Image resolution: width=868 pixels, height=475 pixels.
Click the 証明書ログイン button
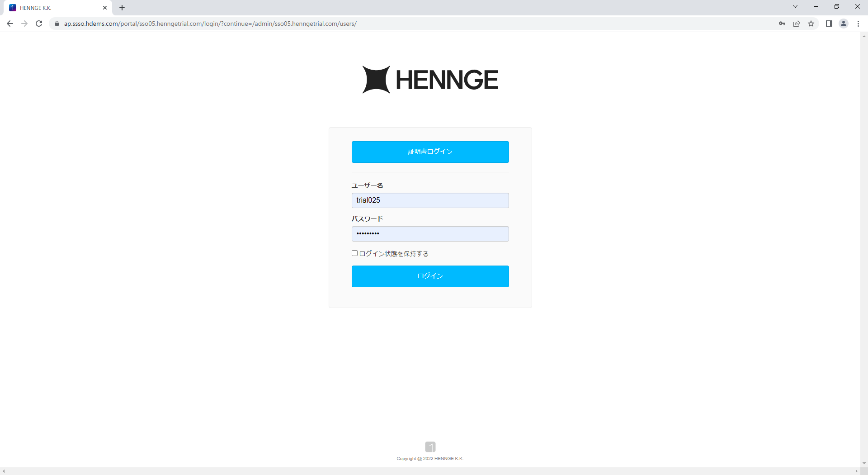430,152
